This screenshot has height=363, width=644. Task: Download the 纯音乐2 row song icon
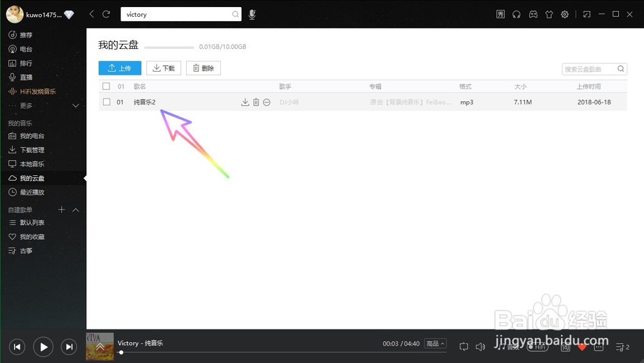coord(245,102)
